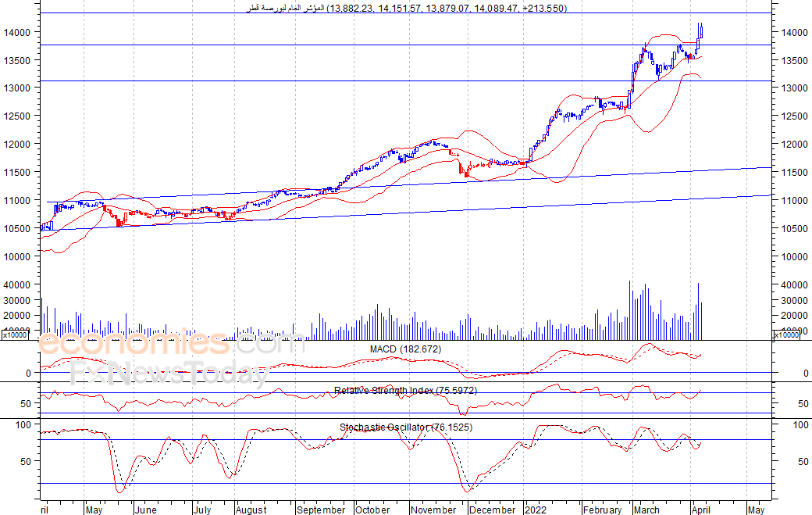The width and height of the screenshot is (812, 515).
Task: Click the 40000 volume label on right axis
Action: pyautogui.click(x=794, y=284)
